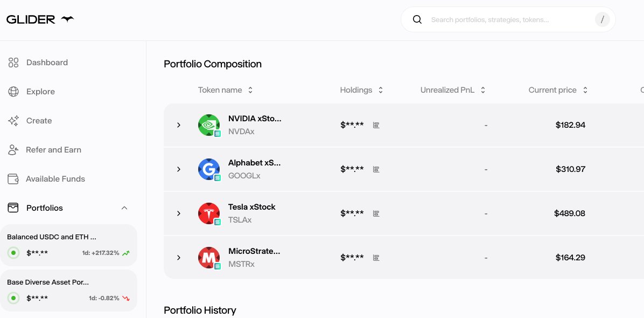The width and height of the screenshot is (644, 318).
Task: Click the search magnifier icon
Action: tap(417, 19)
